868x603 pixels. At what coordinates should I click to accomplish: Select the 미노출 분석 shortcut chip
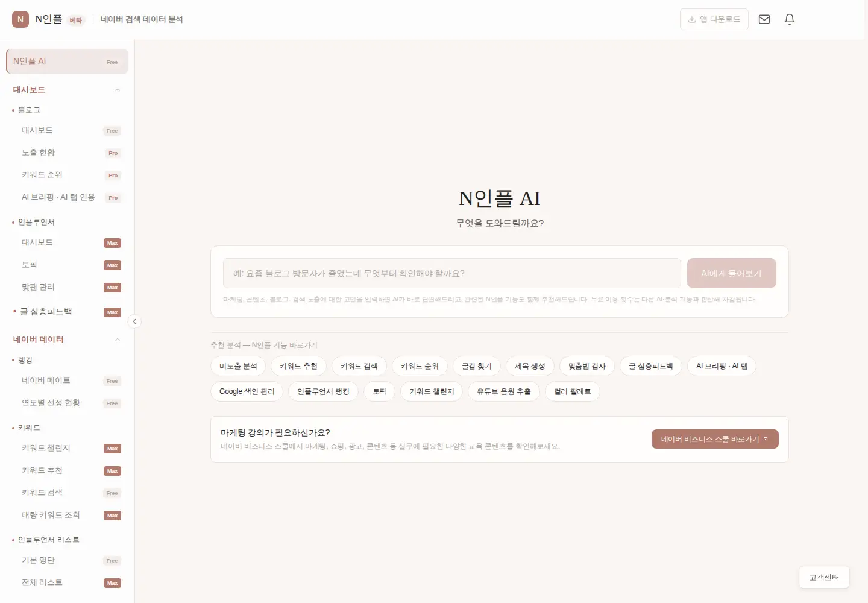tap(238, 366)
